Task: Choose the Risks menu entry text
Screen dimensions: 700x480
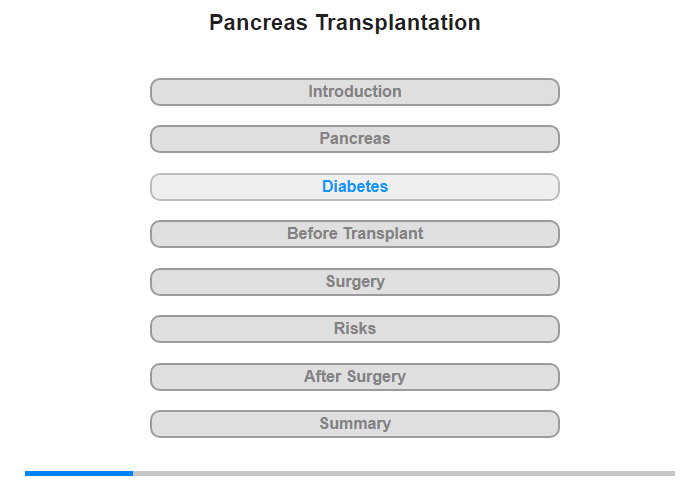Action: point(355,329)
